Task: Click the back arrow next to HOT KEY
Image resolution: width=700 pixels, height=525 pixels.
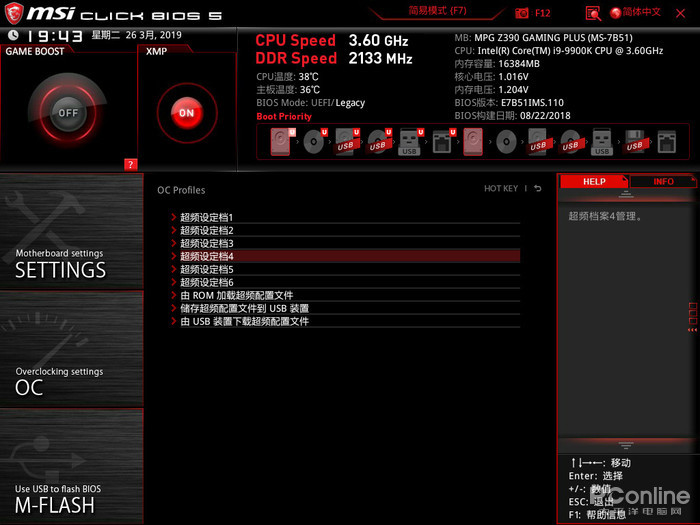Action: (538, 189)
